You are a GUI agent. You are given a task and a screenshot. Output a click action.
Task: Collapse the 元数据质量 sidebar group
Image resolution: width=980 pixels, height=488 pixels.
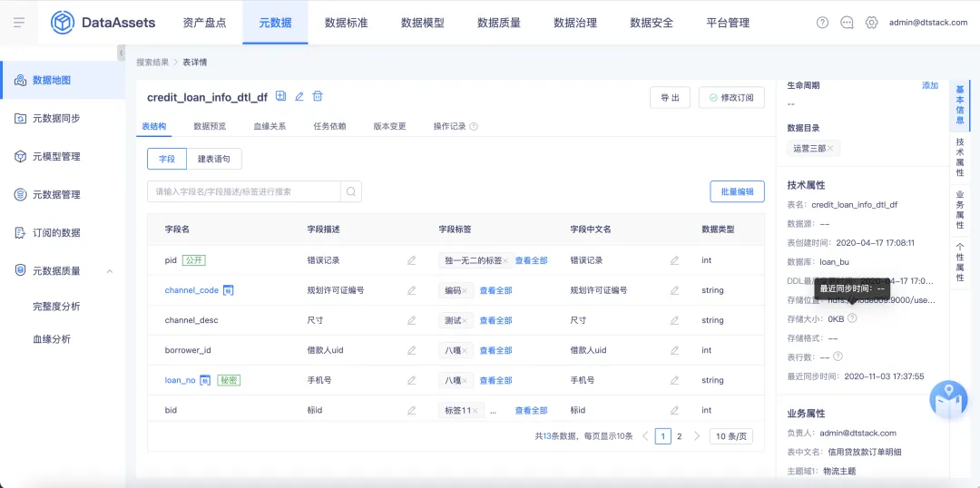click(110, 271)
